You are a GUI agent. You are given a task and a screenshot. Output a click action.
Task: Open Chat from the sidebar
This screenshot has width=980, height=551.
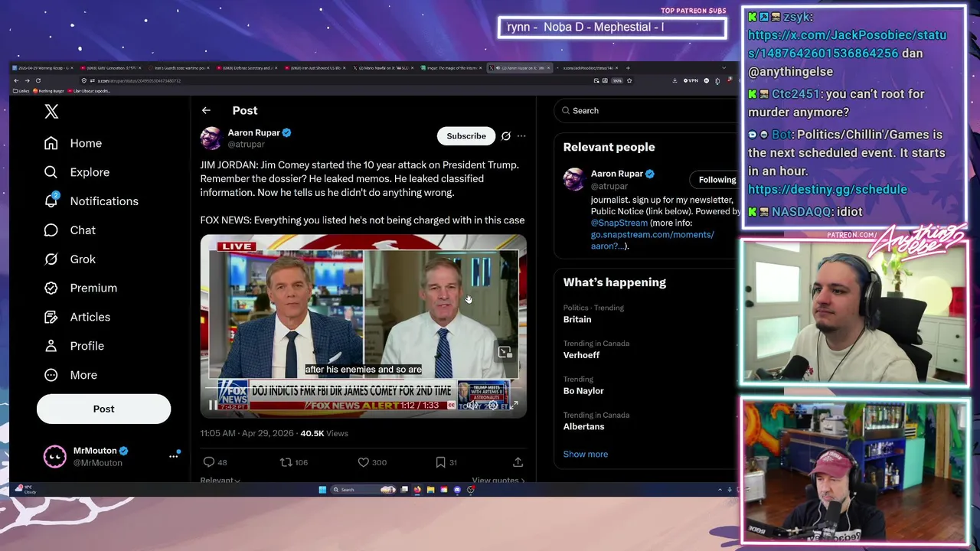[70, 230]
